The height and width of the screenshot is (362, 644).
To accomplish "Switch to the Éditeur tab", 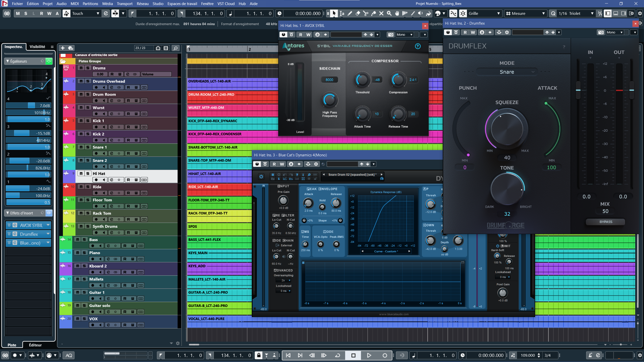I will pos(35,345).
